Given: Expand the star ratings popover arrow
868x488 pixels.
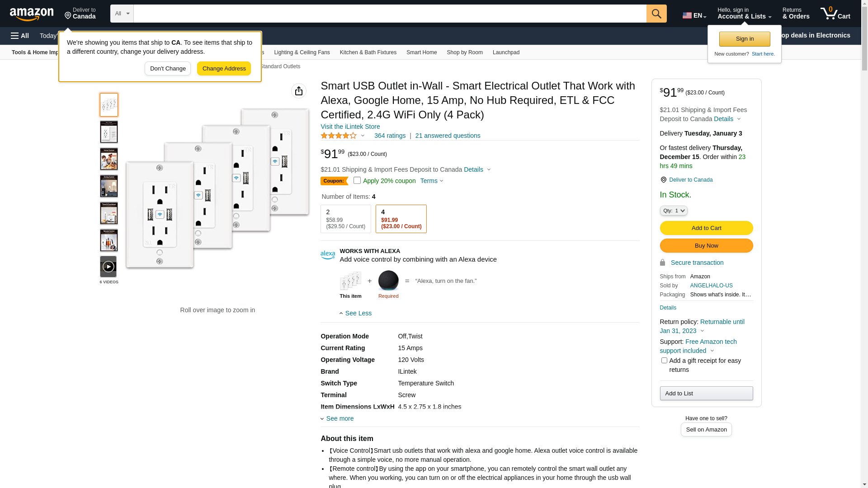Looking at the screenshot, I should coord(363,136).
